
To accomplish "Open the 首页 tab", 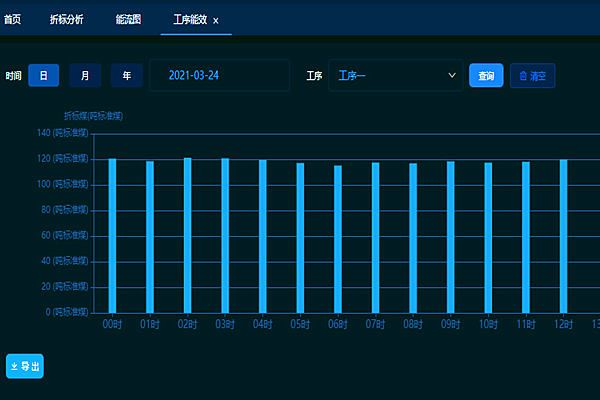I will 13,19.
